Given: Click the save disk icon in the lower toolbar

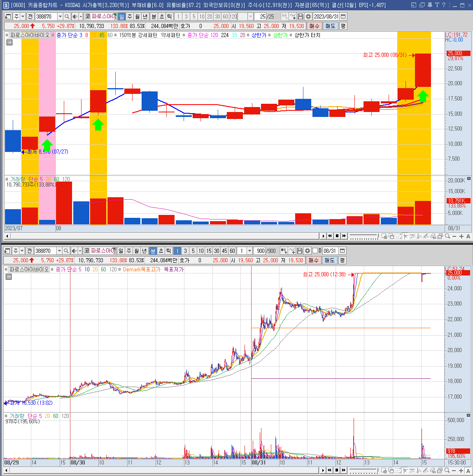Looking at the screenshot, I should [x=299, y=251].
